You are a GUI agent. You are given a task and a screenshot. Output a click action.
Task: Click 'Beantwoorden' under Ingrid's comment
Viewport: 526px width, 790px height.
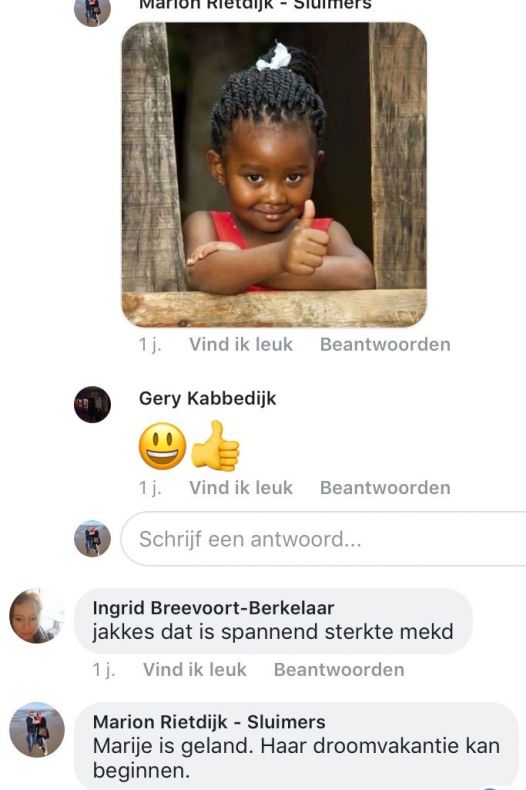[339, 670]
